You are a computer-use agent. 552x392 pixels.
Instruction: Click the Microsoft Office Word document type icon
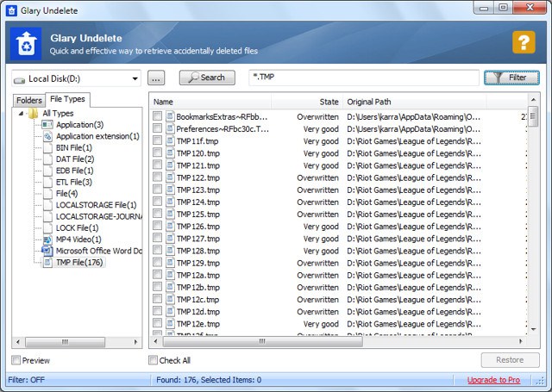pos(47,251)
